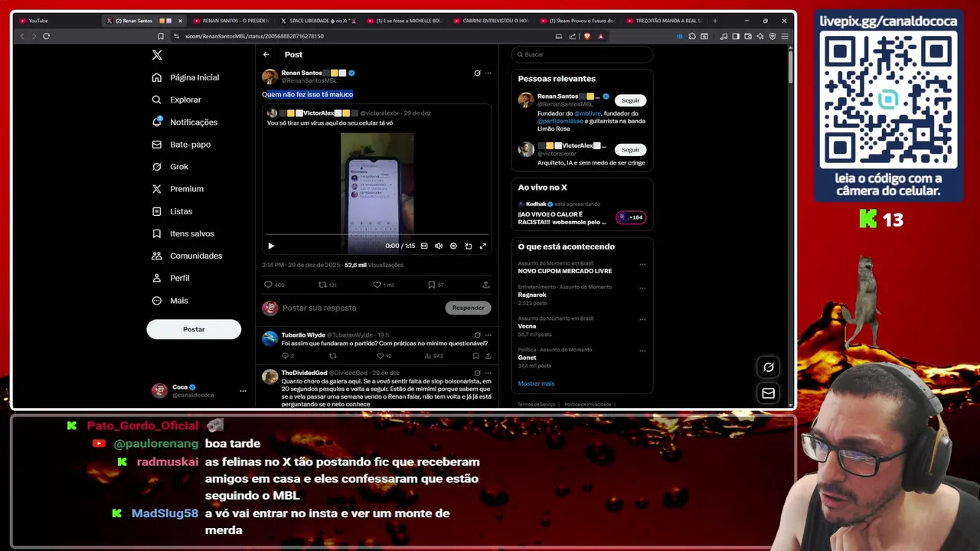Click the browser address bar URL

click(x=254, y=36)
